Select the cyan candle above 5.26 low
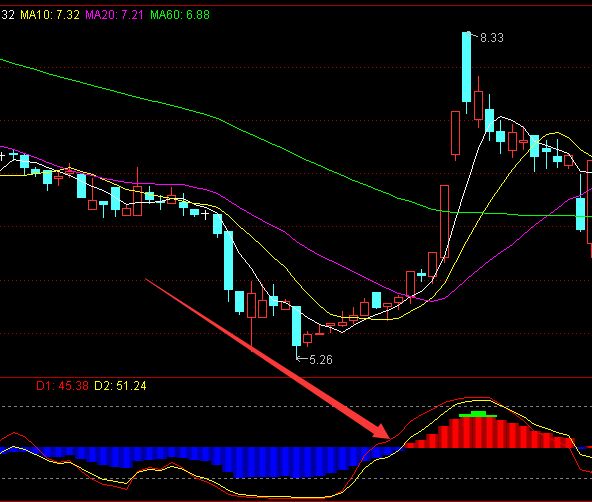The image size is (592, 502). [x=297, y=326]
